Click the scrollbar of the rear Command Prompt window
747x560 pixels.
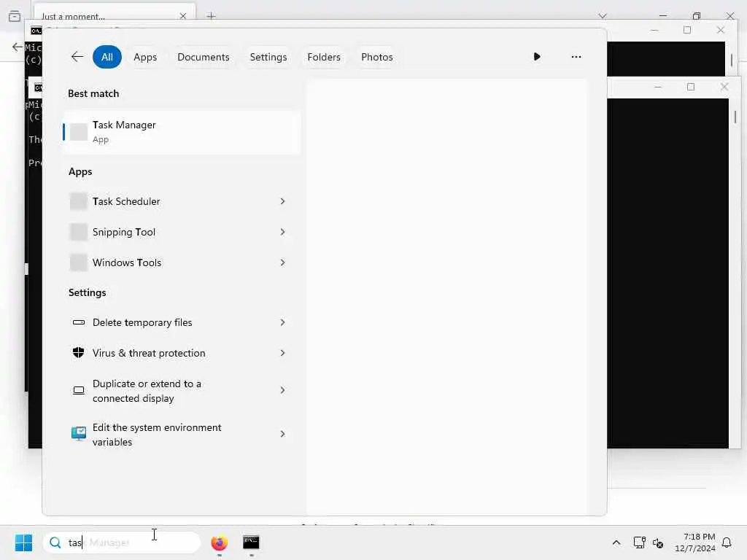(731, 59)
